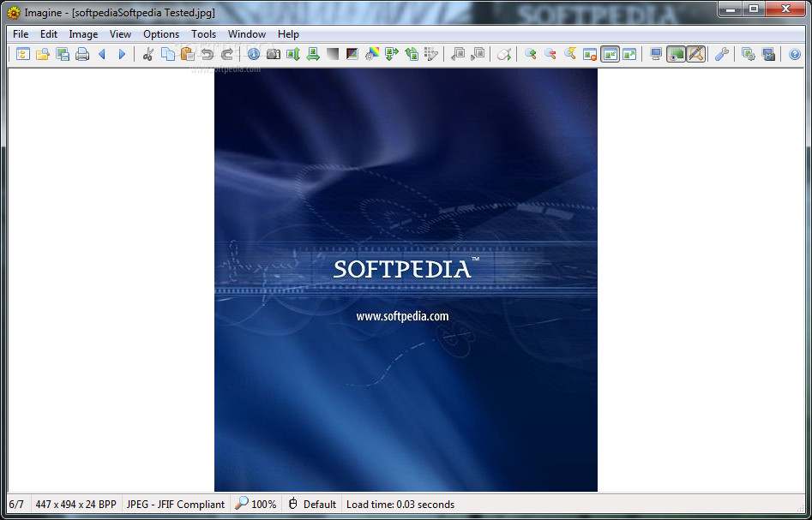Open the file browser icon in toolbar
812x520 pixels.
(23, 54)
